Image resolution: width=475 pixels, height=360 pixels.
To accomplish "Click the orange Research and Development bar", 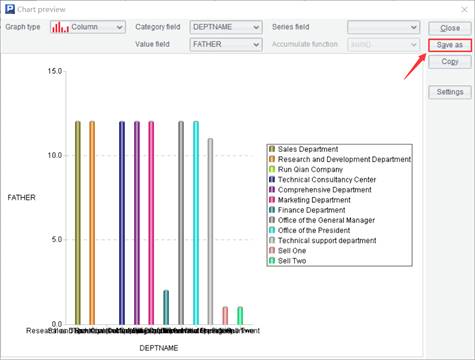I will click(92, 223).
